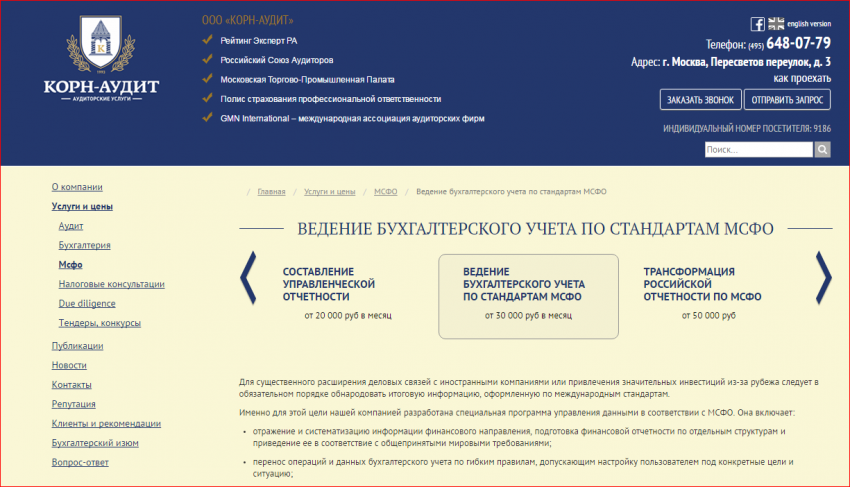
Task: Open the Мсфо submenu item
Action: pyautogui.click(x=70, y=265)
